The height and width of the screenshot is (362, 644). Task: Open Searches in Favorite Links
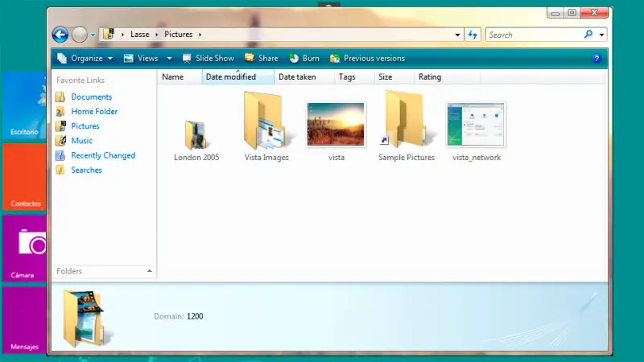click(x=87, y=170)
